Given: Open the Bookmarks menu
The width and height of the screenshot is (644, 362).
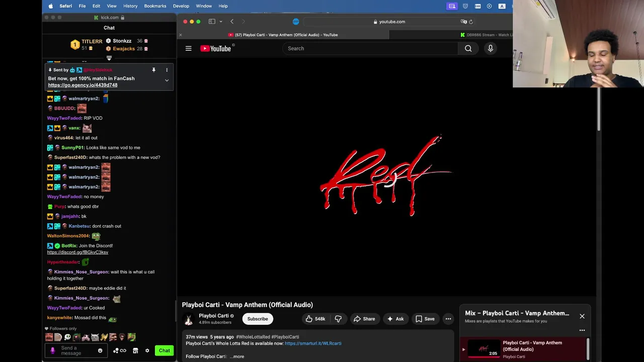Looking at the screenshot, I should pyautogui.click(x=155, y=6).
